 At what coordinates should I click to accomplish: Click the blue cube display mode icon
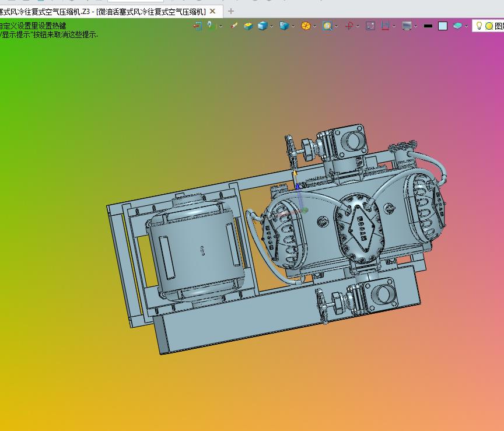click(x=262, y=26)
